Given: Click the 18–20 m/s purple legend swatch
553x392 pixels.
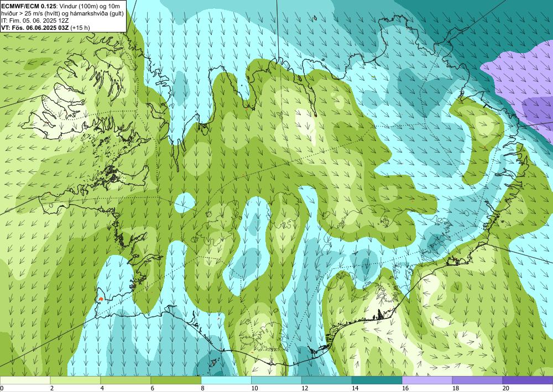Looking at the screenshot, I should coord(478,380).
